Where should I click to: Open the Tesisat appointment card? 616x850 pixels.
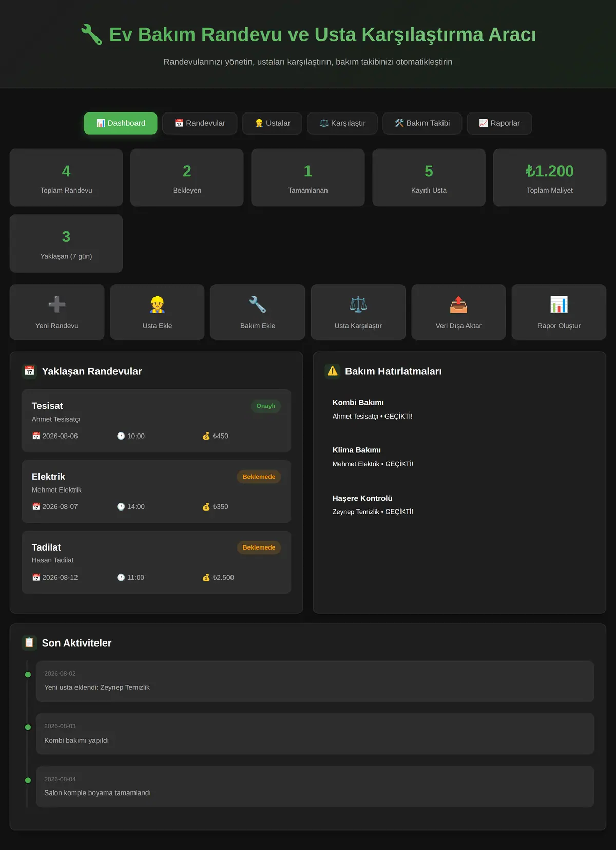156,421
